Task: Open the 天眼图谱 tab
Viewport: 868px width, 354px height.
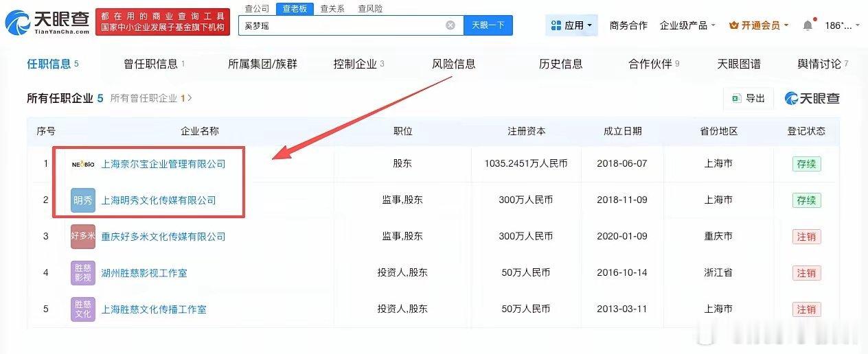Action: pos(739,64)
